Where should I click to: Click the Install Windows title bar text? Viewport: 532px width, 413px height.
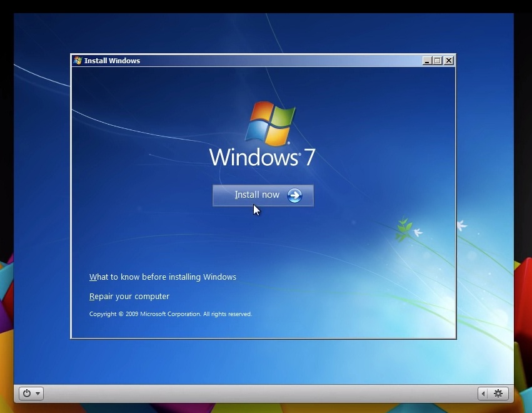pos(112,61)
